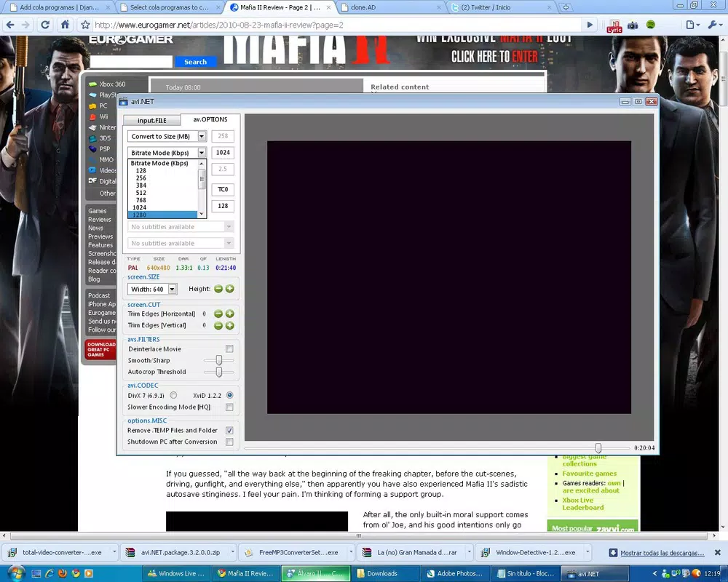Open dropdown arrow for total-video-converter download
This screenshot has height=582, width=728.
click(114, 552)
